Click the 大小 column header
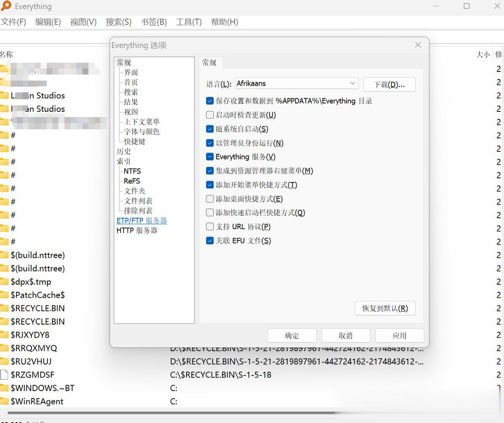Screen dimensions: 504x423 coord(483,54)
